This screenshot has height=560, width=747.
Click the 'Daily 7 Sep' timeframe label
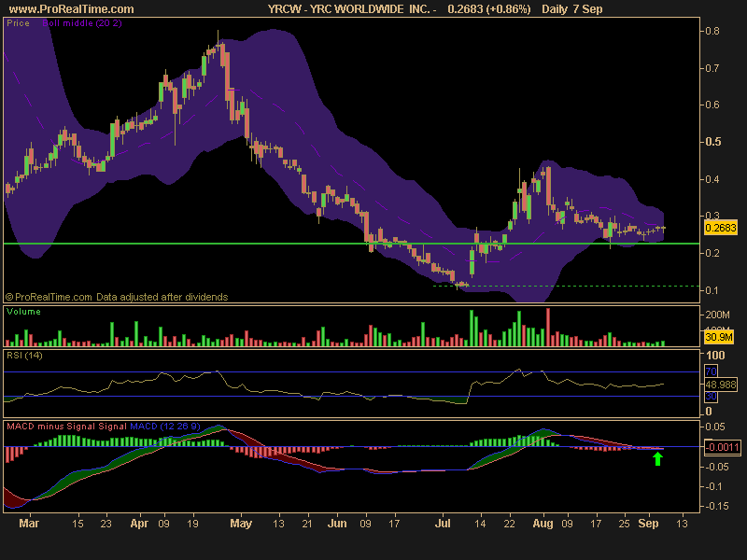(572, 9)
